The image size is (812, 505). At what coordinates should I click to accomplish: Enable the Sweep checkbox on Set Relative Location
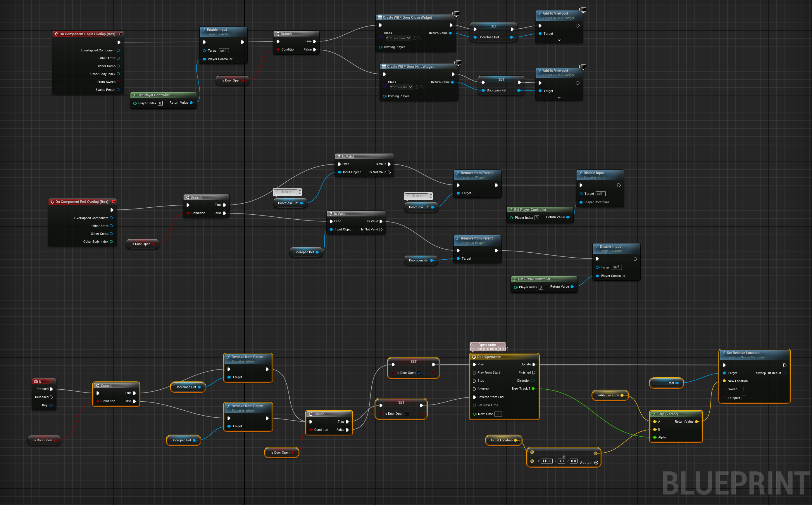(742, 389)
